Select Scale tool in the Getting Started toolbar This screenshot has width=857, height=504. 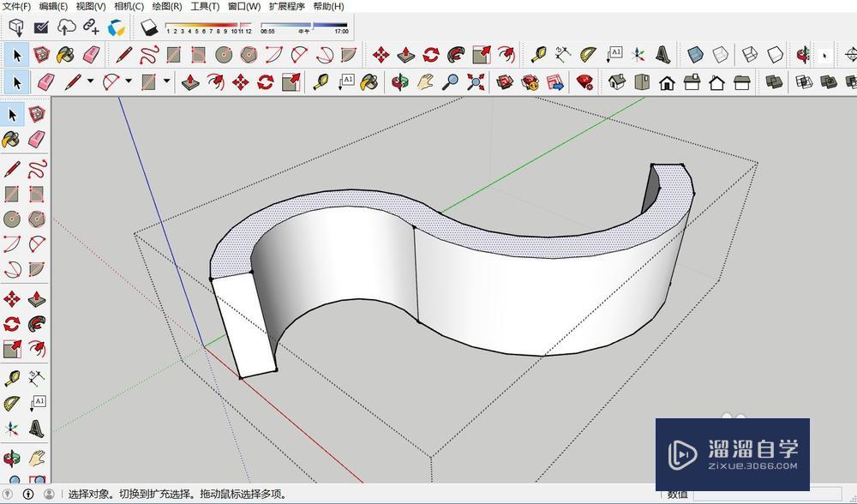(291, 82)
